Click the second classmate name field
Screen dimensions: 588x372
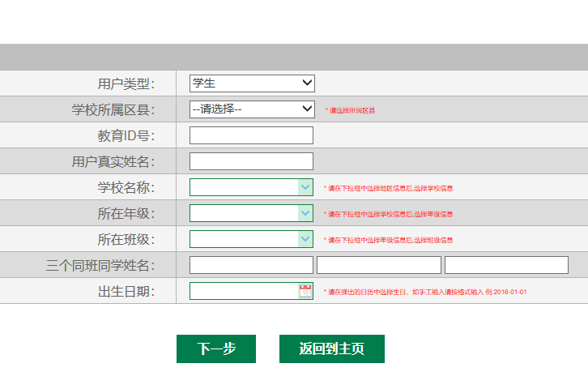tap(379, 265)
